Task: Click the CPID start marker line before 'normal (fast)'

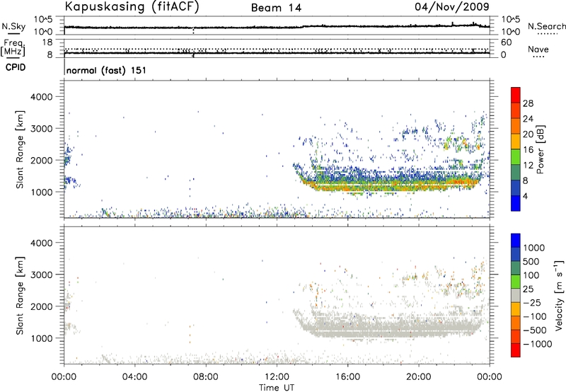Action: (x=64, y=67)
